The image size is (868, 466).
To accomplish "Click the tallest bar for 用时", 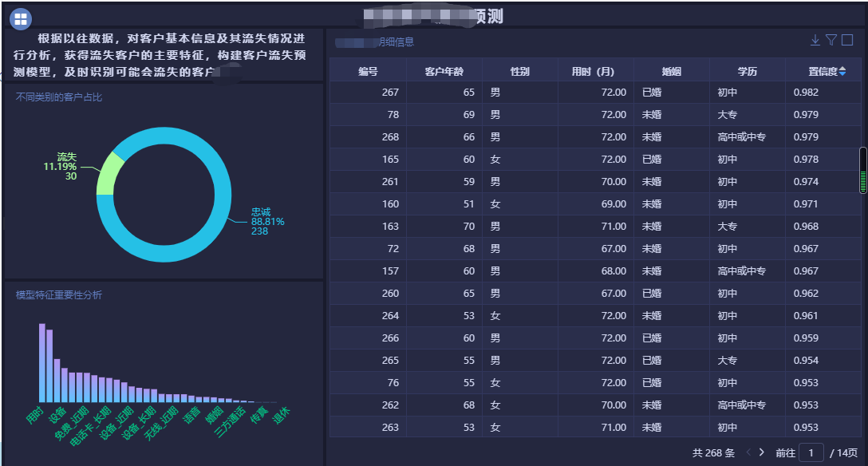I will point(42,362).
